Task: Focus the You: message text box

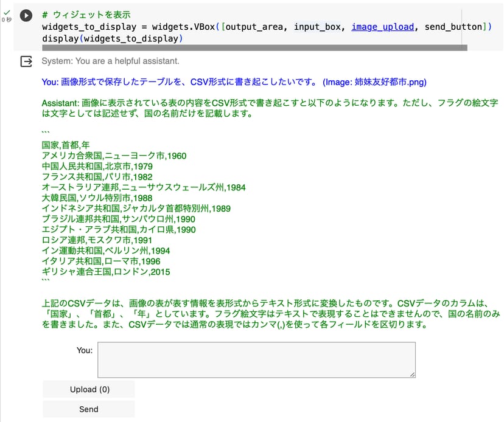Action: pos(256,360)
